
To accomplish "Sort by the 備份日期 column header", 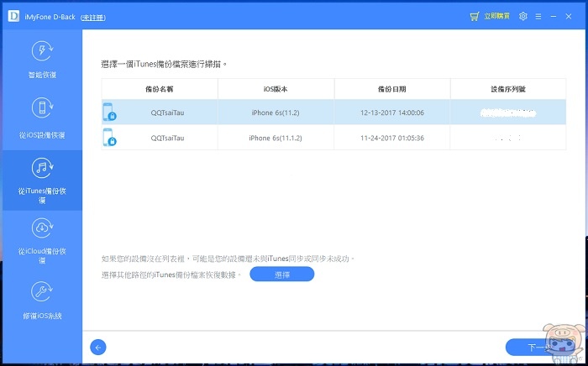I will [391, 88].
